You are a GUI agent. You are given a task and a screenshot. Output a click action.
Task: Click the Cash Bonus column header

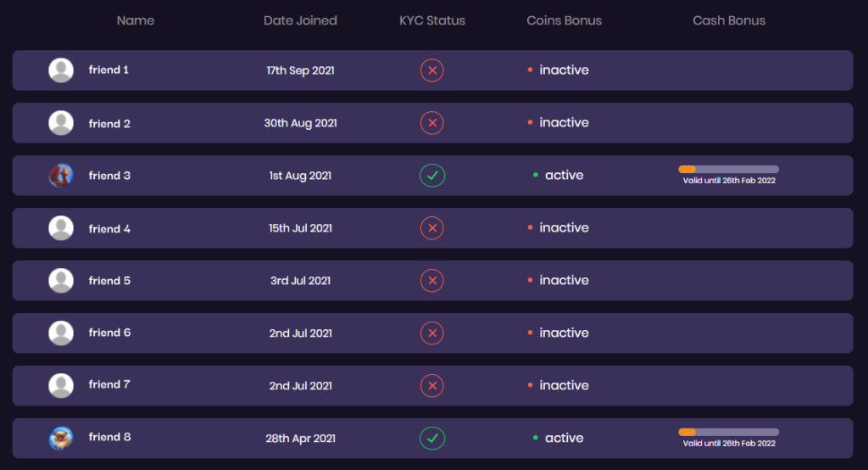pyautogui.click(x=729, y=20)
